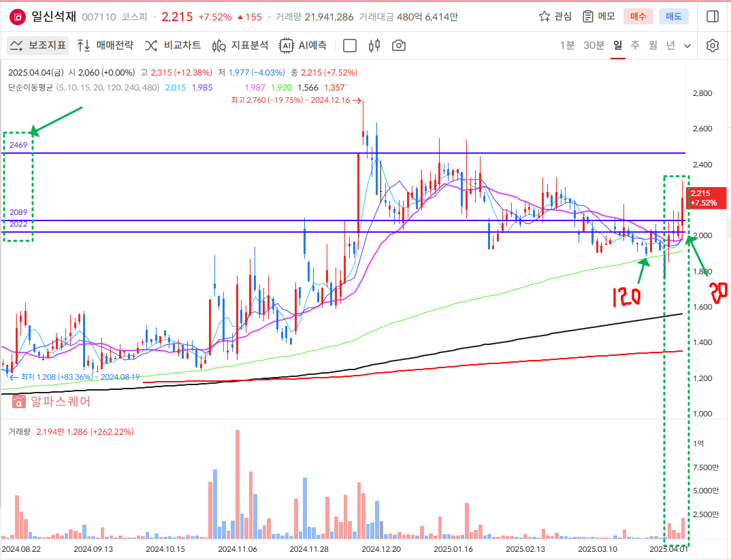The height and width of the screenshot is (560, 731).
Task: Click the 2,800 price axis label
Action: click(702, 93)
